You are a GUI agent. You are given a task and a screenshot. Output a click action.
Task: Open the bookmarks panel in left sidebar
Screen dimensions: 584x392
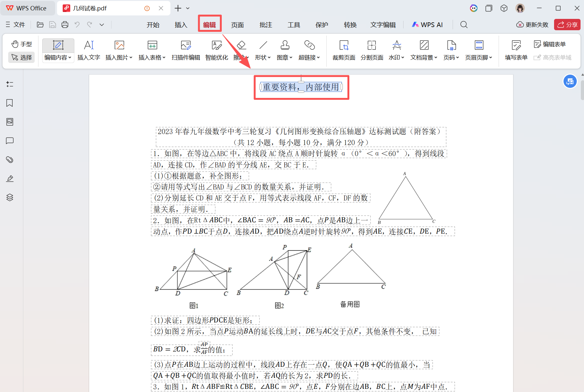point(9,103)
